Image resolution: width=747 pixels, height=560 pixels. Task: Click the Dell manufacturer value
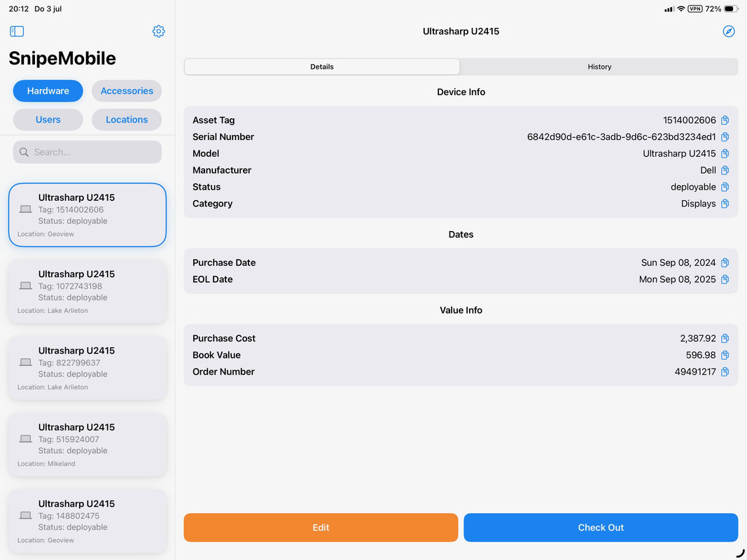tap(708, 170)
